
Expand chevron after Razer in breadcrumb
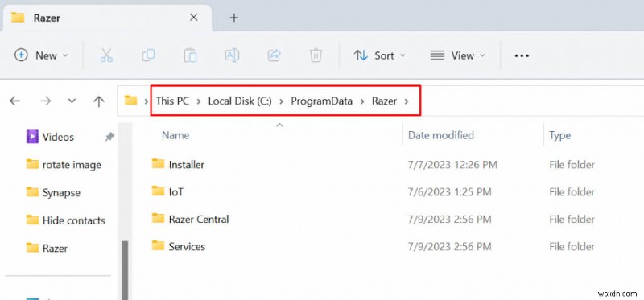pos(407,101)
